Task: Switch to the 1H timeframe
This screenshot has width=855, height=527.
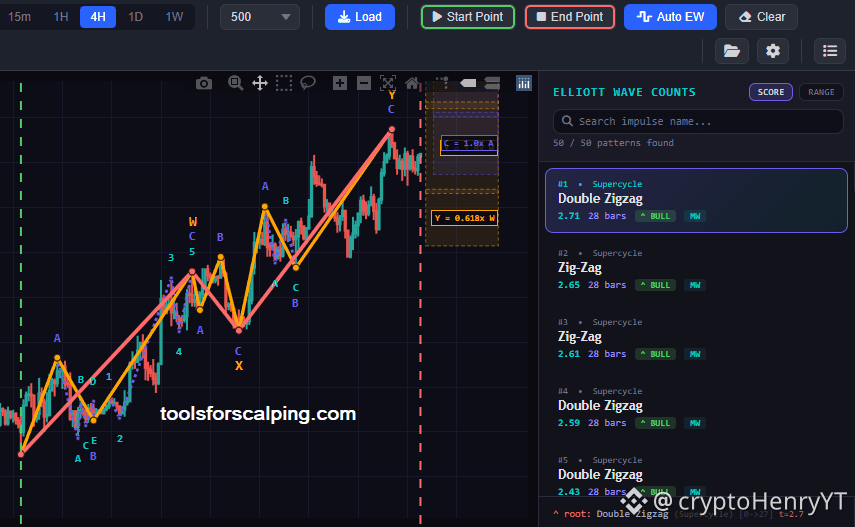Action: click(x=61, y=17)
